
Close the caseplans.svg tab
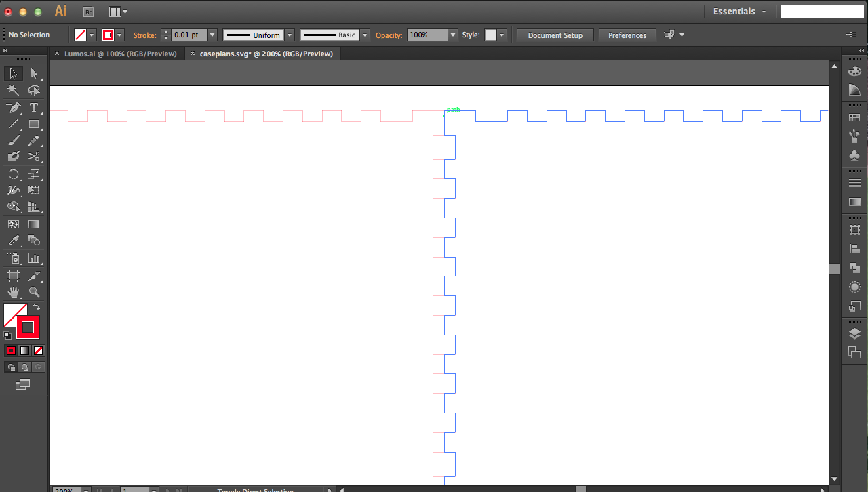coord(193,54)
